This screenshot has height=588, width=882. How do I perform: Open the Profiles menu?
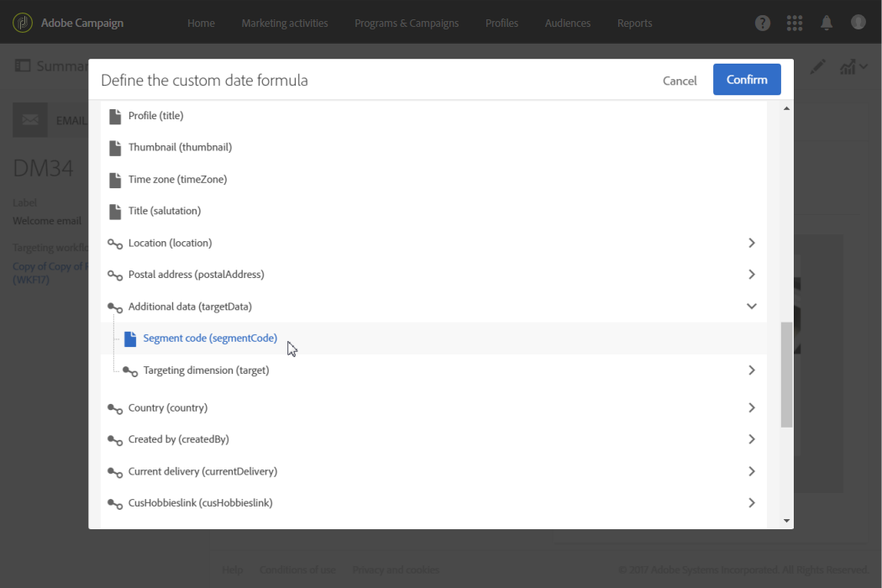coord(501,23)
